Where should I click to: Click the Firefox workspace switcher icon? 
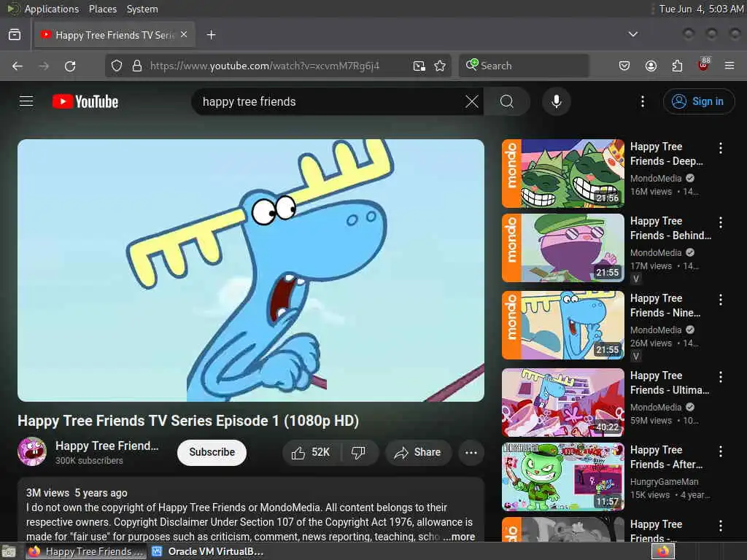point(662,551)
